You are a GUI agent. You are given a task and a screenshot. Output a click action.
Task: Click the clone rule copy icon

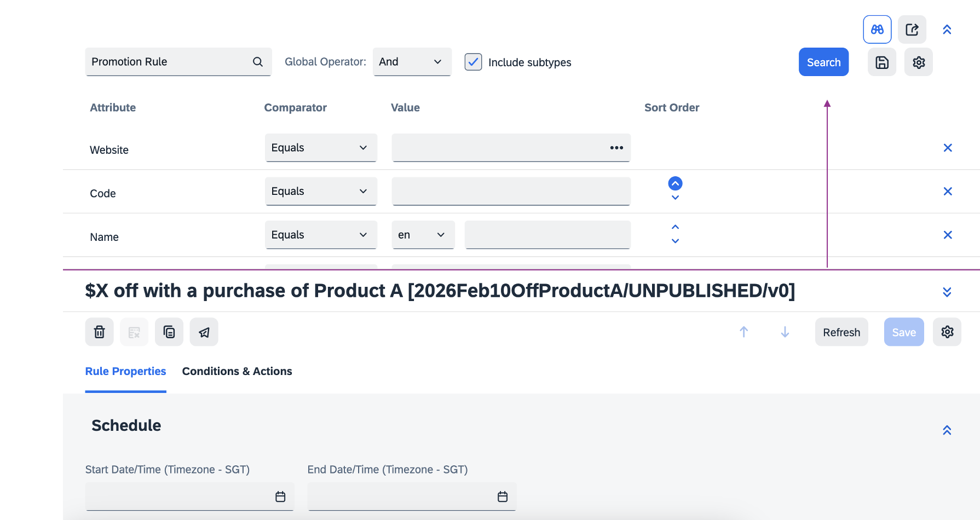(169, 332)
